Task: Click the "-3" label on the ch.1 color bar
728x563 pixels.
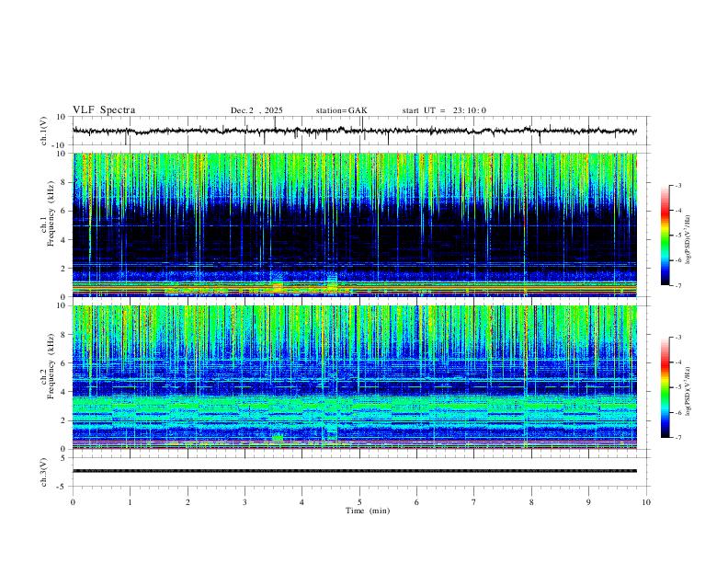Action: pos(677,185)
